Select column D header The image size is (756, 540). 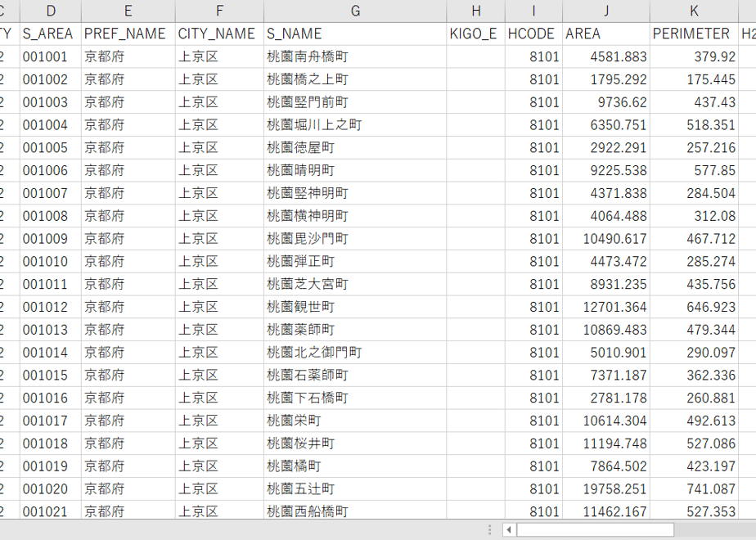tap(51, 11)
